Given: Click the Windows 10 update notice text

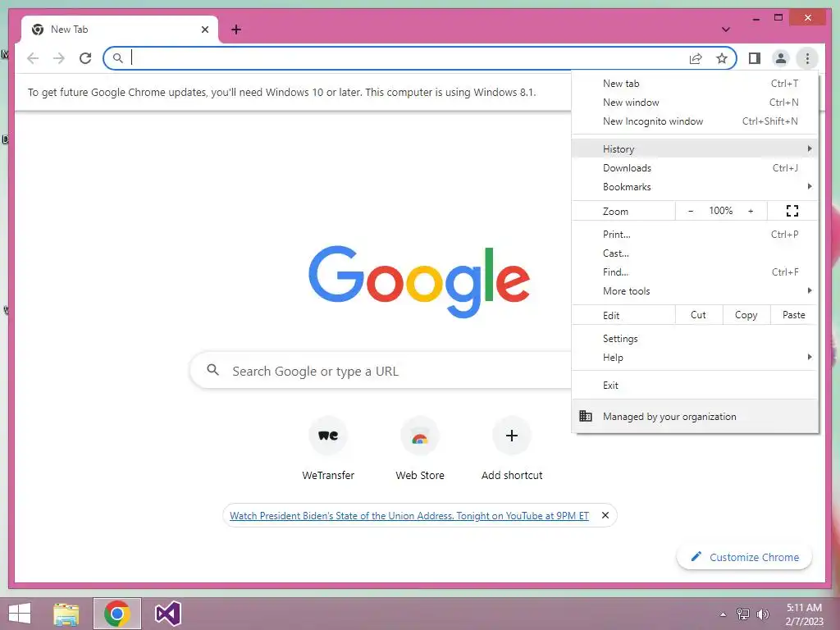Looking at the screenshot, I should tap(282, 92).
